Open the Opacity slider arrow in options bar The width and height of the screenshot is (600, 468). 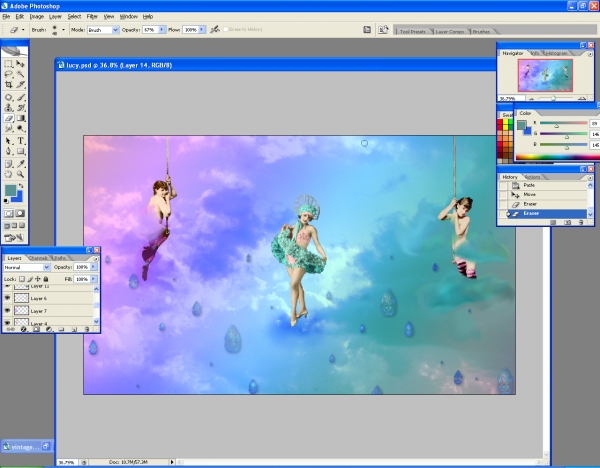coord(162,29)
